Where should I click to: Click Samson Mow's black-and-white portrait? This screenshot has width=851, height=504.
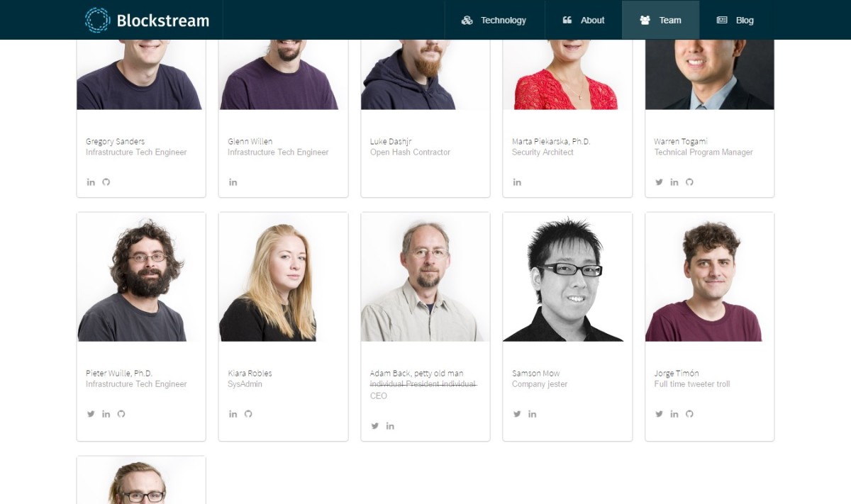point(567,277)
